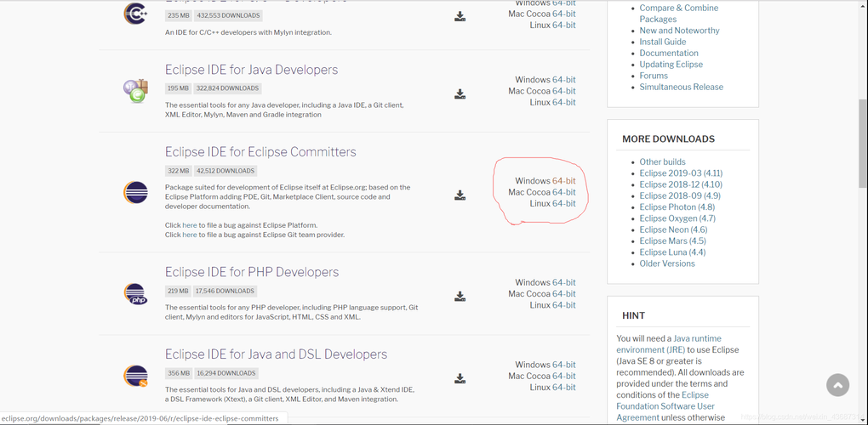The height and width of the screenshot is (425, 868).
Task: Click the HINT heading
Action: [x=633, y=315]
